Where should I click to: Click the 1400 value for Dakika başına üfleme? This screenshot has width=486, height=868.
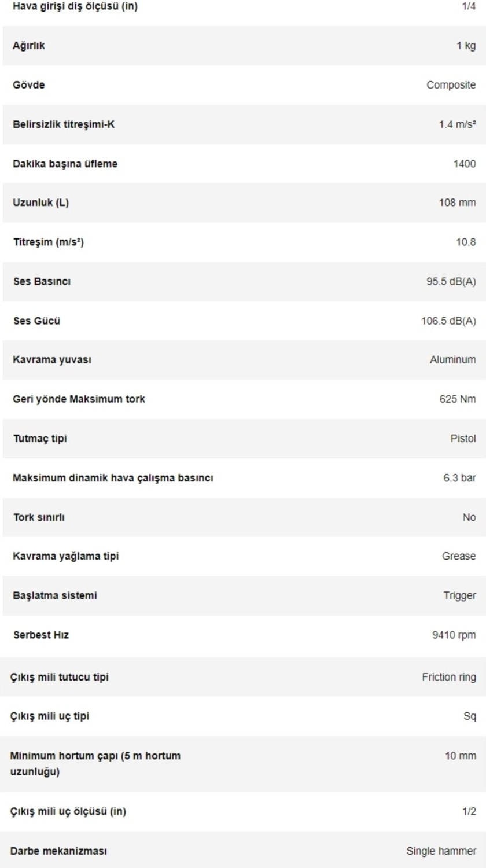click(464, 164)
